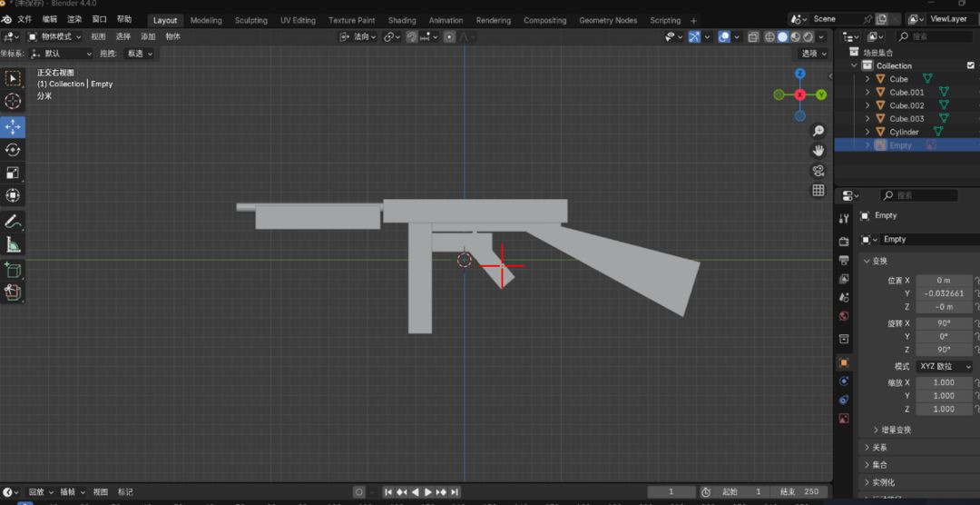The width and height of the screenshot is (980, 505).
Task: Play the animation forward
Action: (428, 492)
